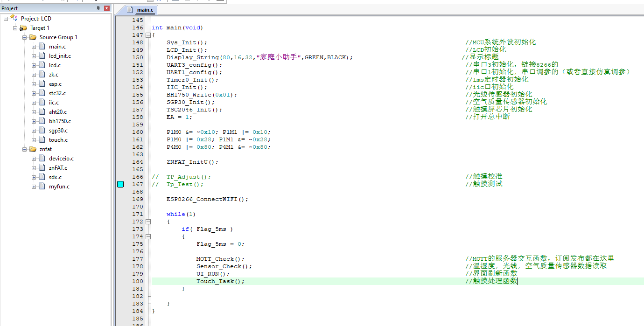The image size is (644, 326).
Task: Select bh1750.c in the project tree
Action: (60, 121)
